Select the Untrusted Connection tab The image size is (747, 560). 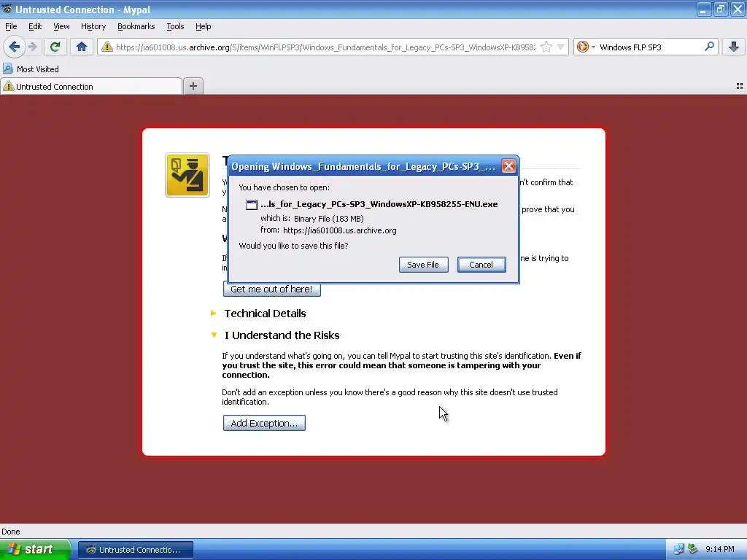91,87
